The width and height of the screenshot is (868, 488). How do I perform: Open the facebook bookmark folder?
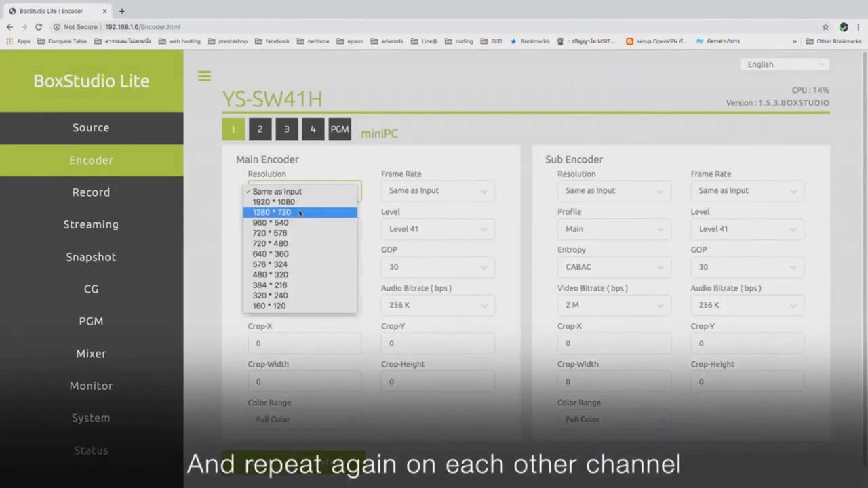273,41
